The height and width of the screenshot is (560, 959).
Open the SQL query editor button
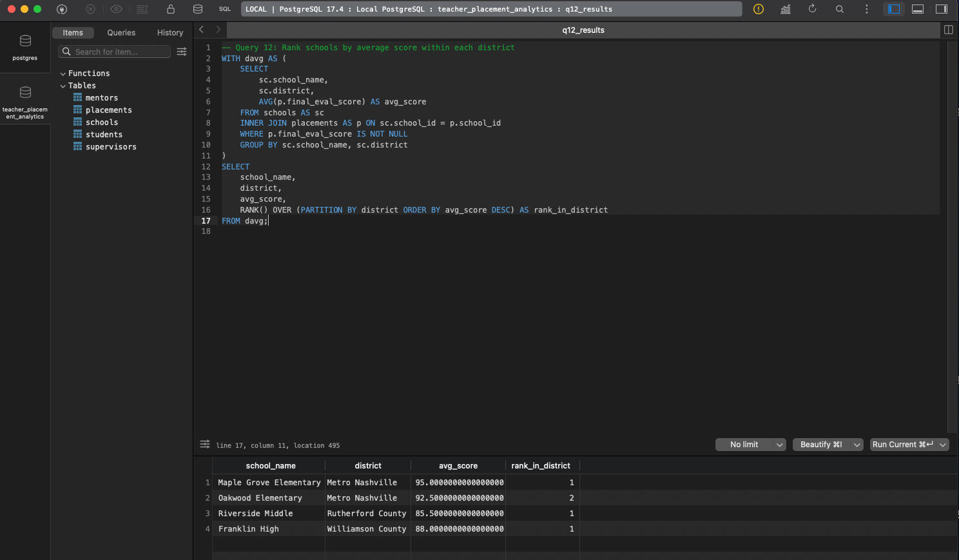click(x=224, y=9)
